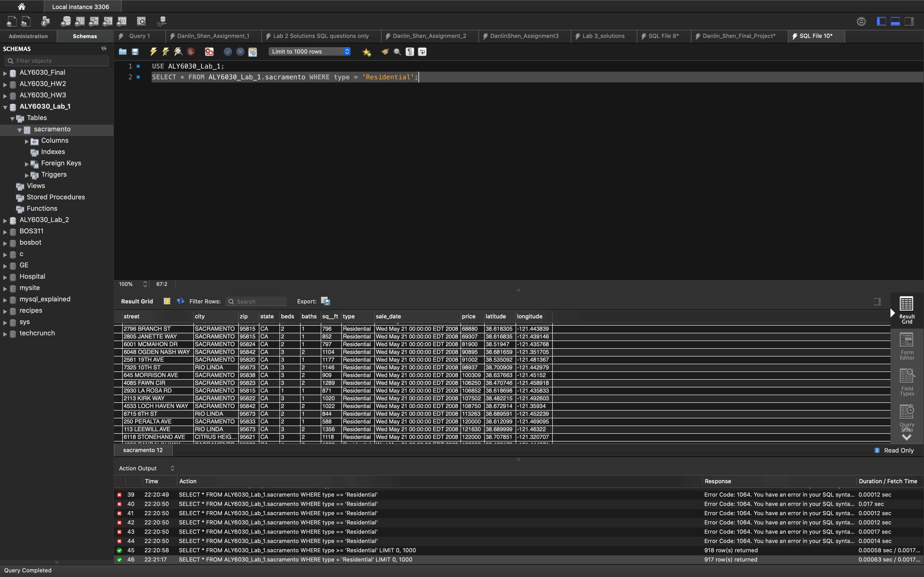
Task: Expand the Columns node under sacramento
Action: 27,141
